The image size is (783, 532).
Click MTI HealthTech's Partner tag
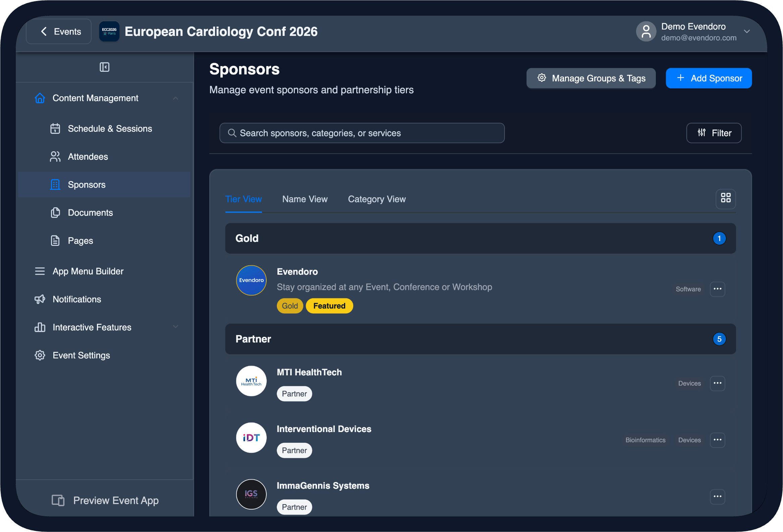[294, 394]
